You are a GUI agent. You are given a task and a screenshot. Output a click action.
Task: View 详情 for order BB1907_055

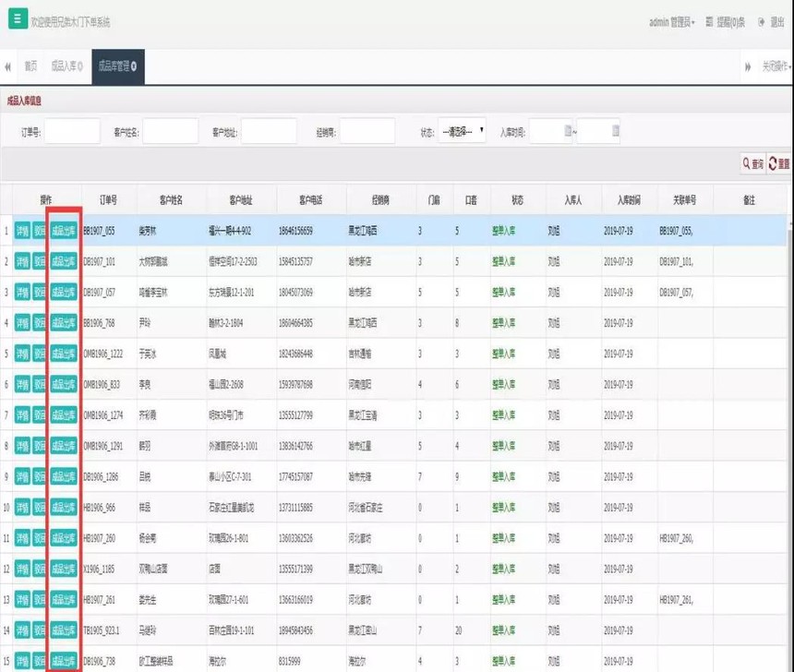click(22, 231)
